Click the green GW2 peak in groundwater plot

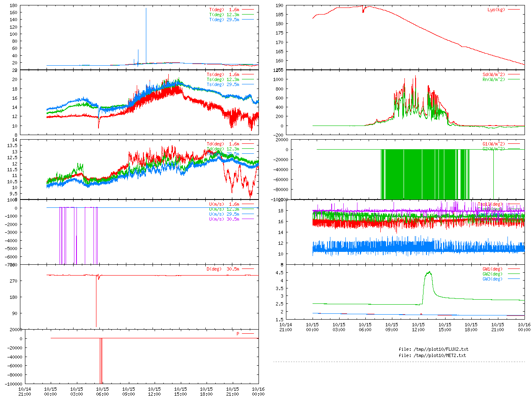(429, 273)
